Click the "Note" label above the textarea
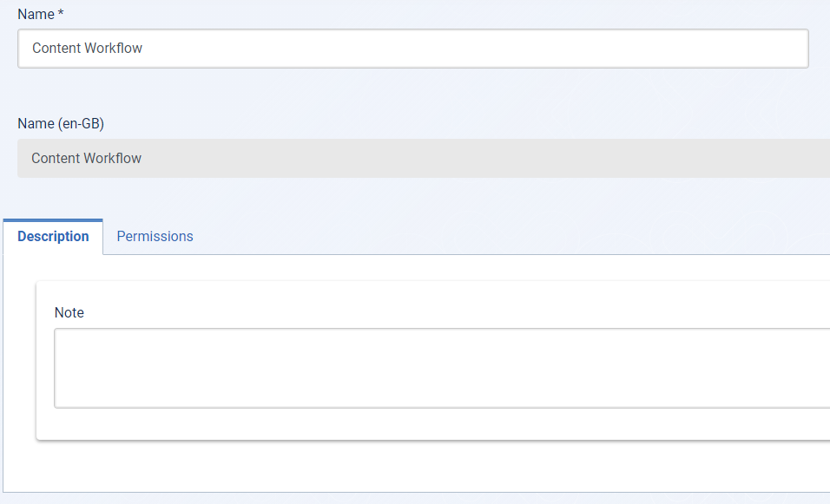 69,312
